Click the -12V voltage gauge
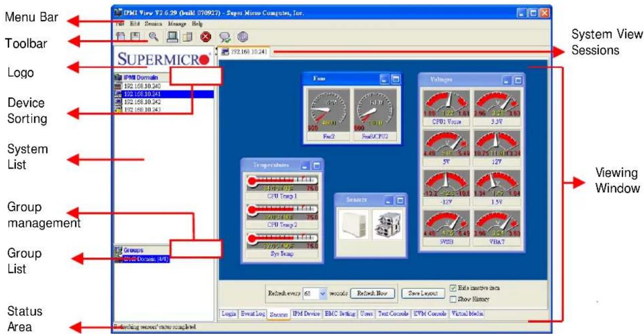This screenshot has height=334, width=644. coord(446,184)
